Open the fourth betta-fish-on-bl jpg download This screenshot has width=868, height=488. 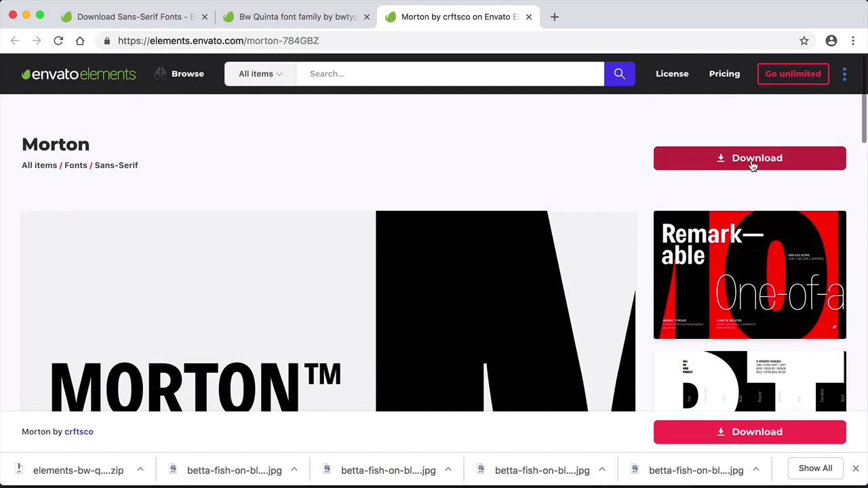[696, 470]
